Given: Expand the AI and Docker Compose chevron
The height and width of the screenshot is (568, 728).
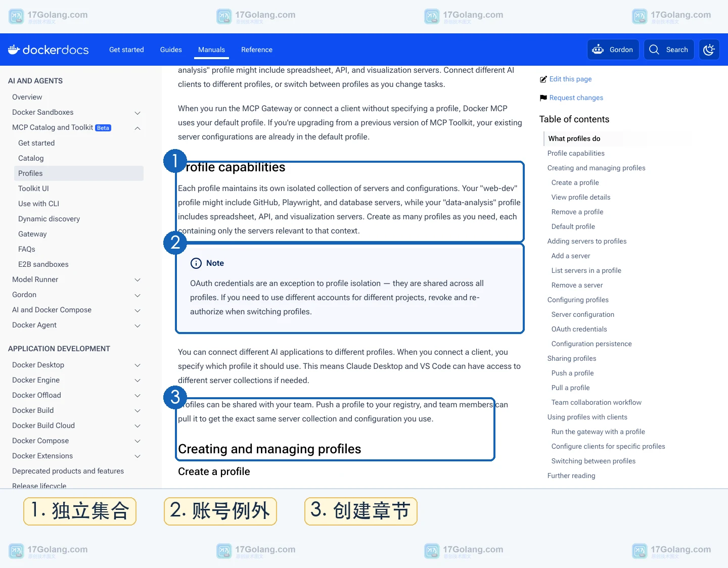Looking at the screenshot, I should (138, 310).
